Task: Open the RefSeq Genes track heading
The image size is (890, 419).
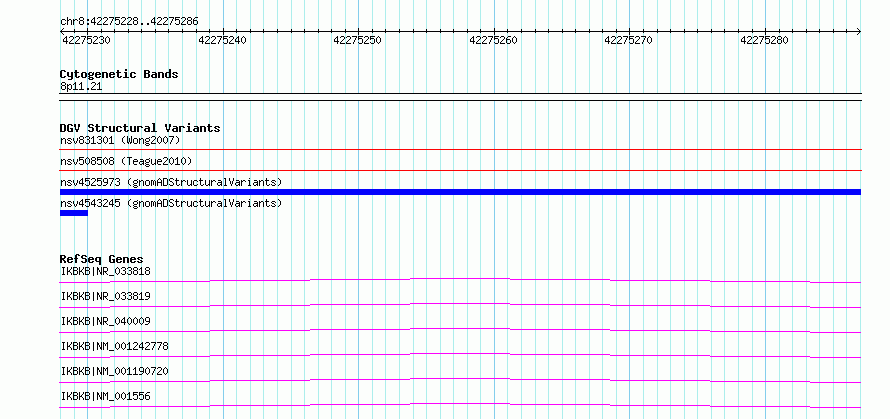Action: coord(102,259)
